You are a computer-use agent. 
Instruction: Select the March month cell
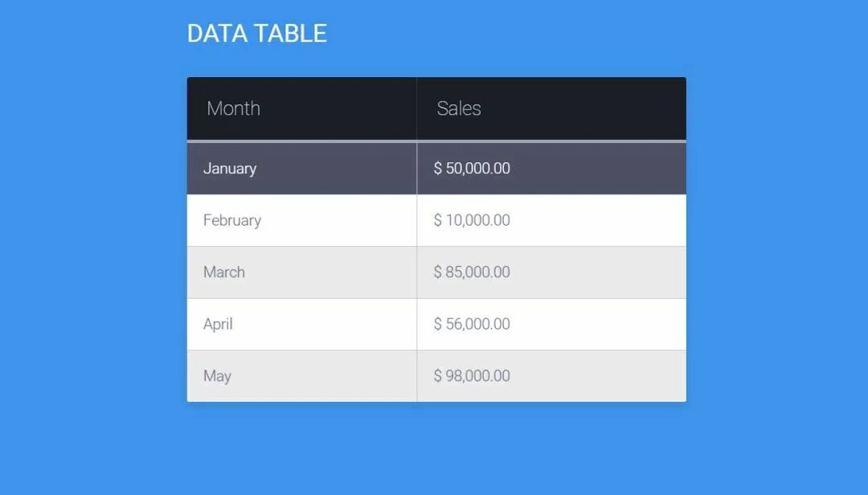(301, 272)
